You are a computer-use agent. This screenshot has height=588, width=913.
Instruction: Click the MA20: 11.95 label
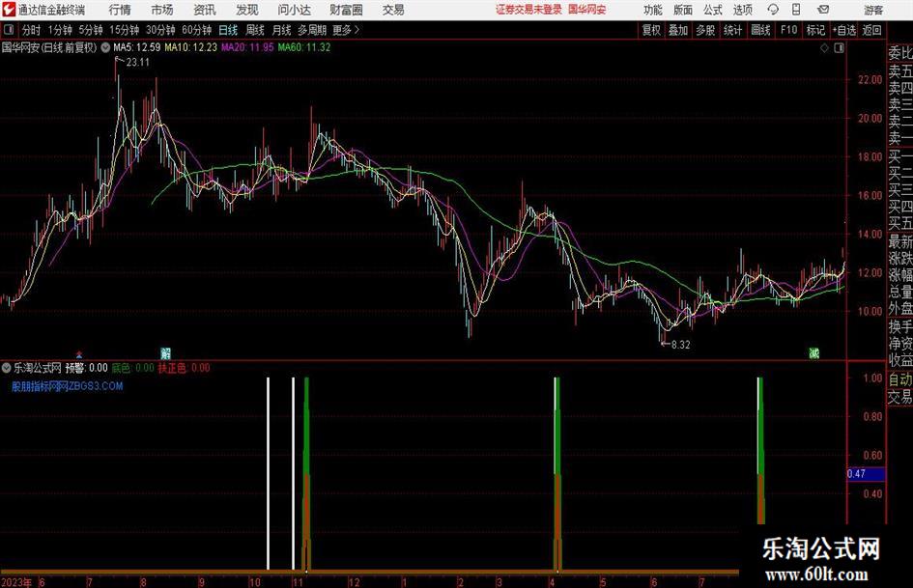tap(247, 47)
